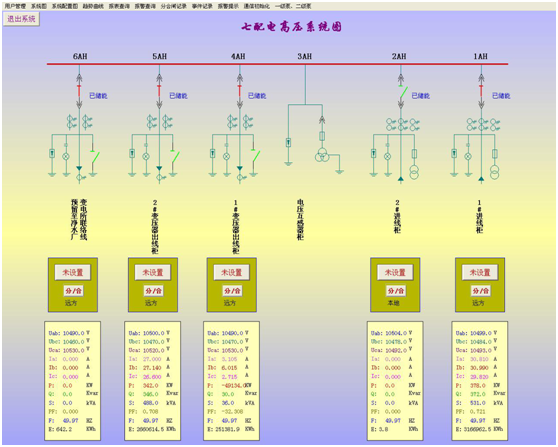Click 1AH red closed breaker symbol
Viewport: 558px width, 447px height.
tap(481, 91)
